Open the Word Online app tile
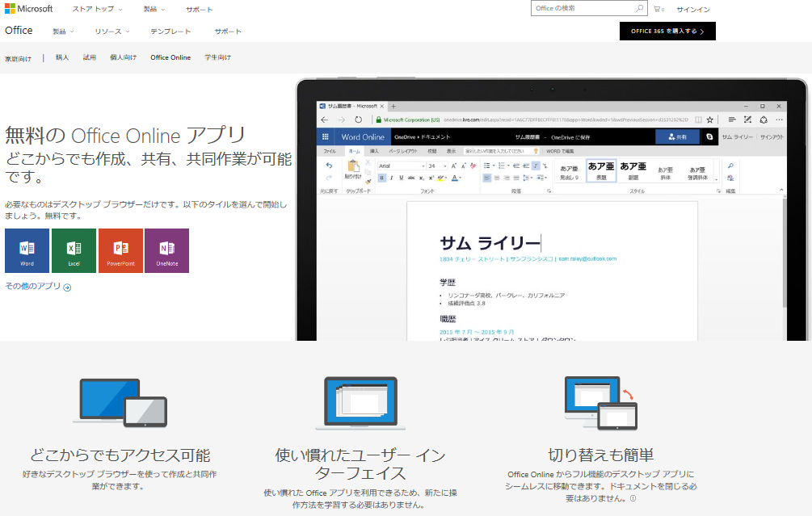 click(x=27, y=250)
